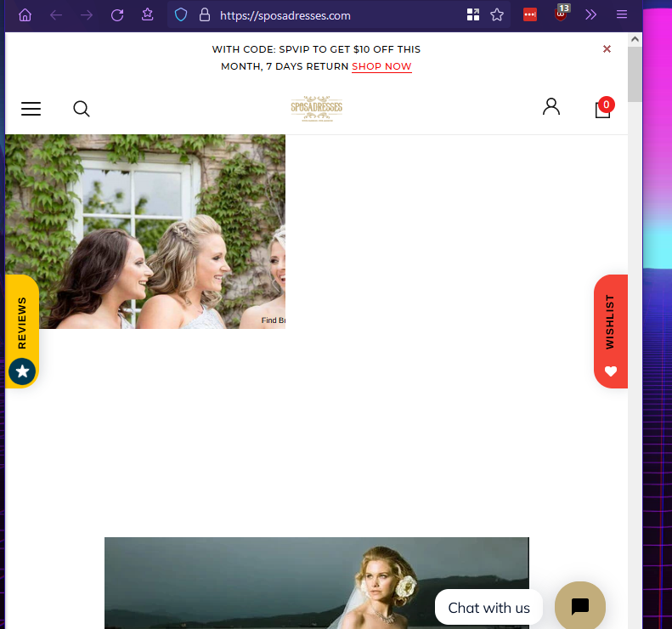Click the Sposadresses logo

[316, 109]
